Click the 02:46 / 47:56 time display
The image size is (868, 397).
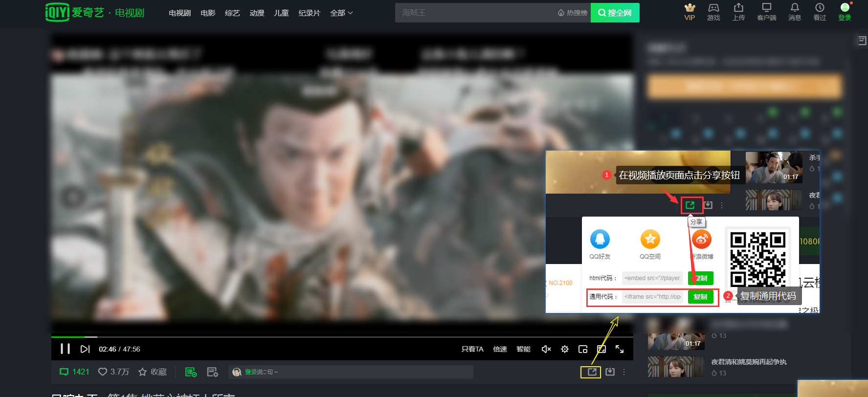coord(119,349)
